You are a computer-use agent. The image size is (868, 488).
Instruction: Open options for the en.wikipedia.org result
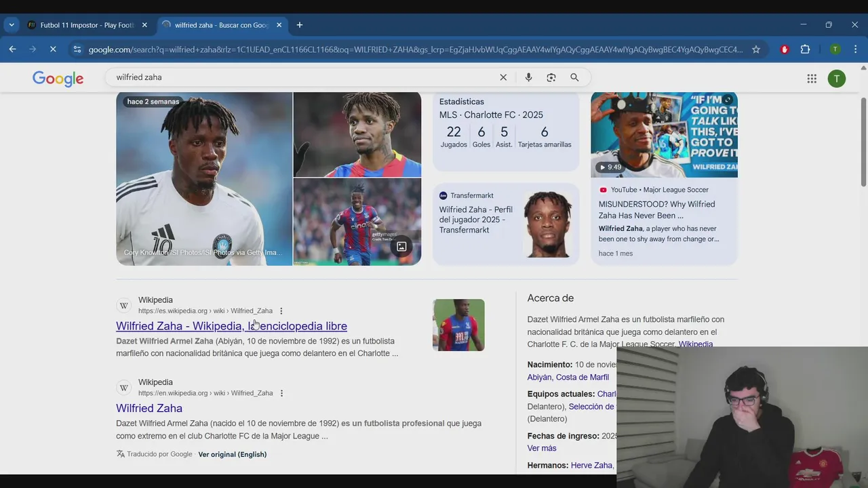tap(281, 393)
